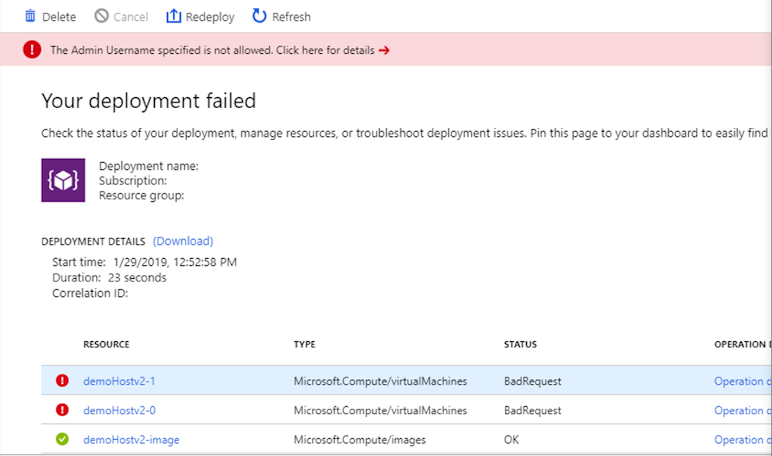Open the demoHostv2-0 resource link
The height and width of the screenshot is (456, 772).
119,410
